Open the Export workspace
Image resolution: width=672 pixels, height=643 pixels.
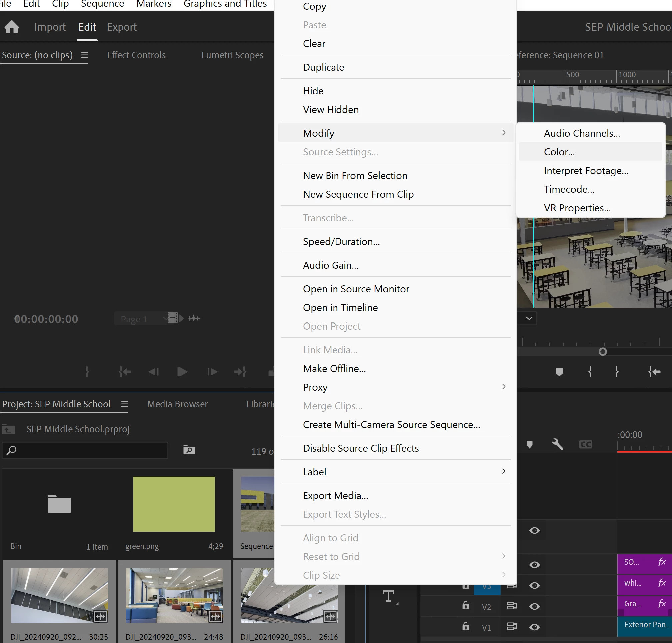[121, 27]
